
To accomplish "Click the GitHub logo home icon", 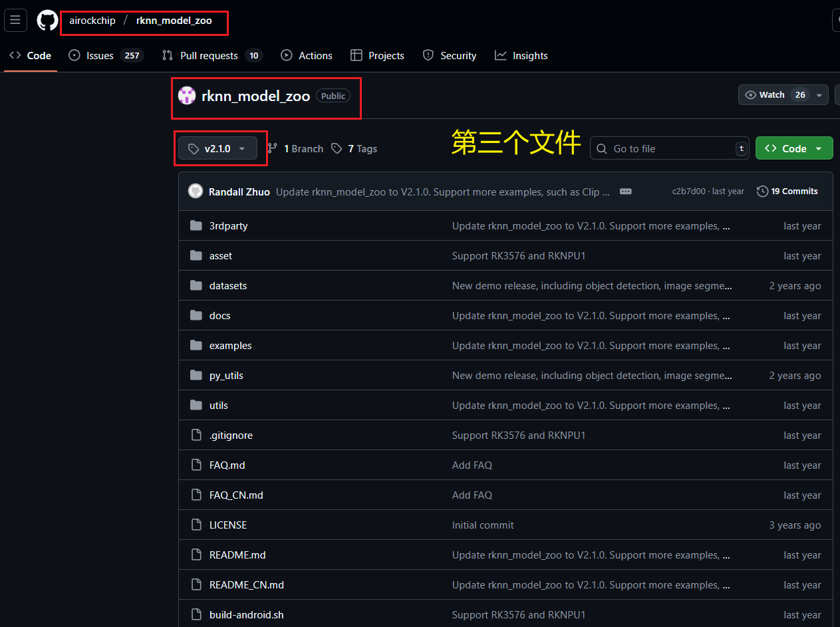I will (x=47, y=20).
